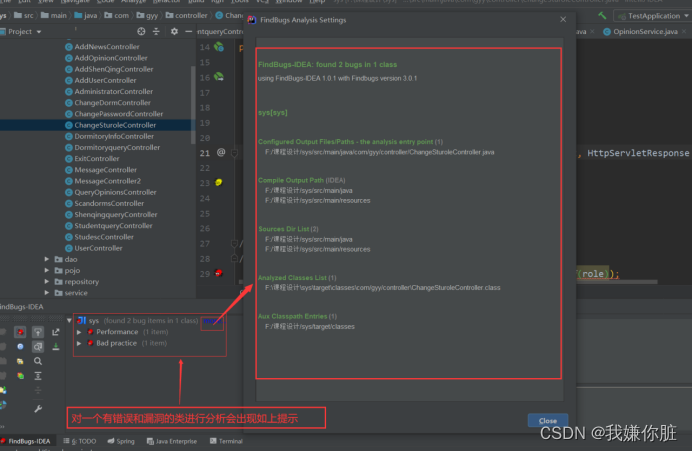Hide the Project panel with minus icon
This screenshot has width=693, height=452.
pyautogui.click(x=189, y=31)
